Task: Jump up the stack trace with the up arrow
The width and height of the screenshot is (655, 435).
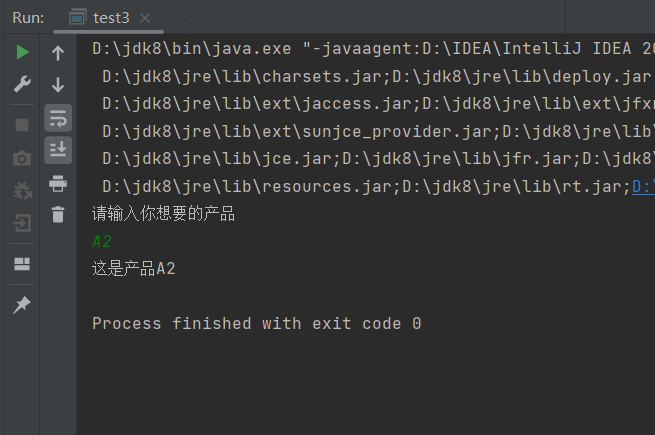Action: click(58, 53)
